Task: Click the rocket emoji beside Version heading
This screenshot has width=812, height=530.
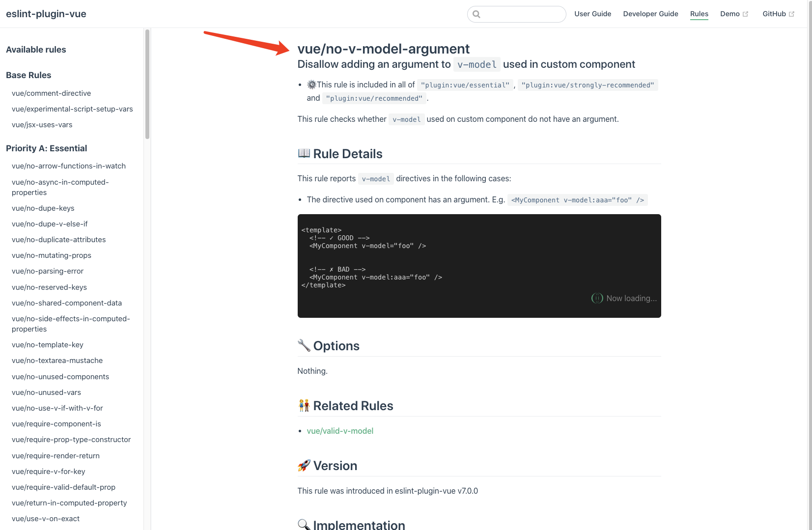Action: click(x=304, y=465)
